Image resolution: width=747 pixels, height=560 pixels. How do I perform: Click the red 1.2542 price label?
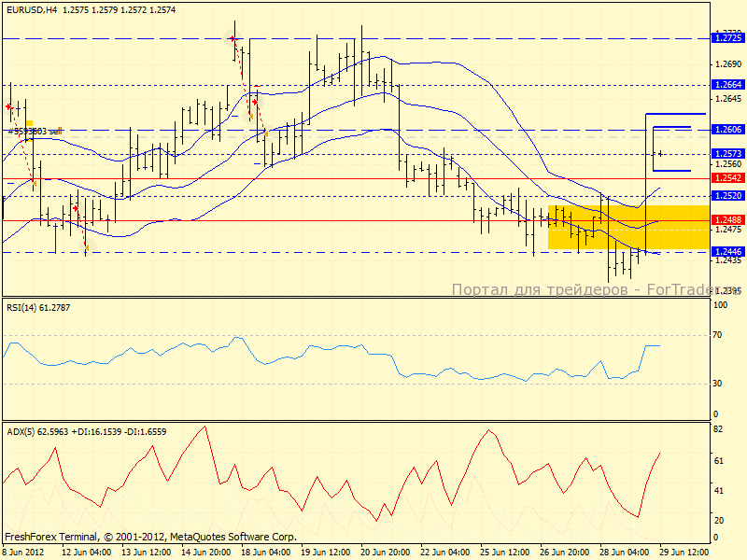coord(727,178)
